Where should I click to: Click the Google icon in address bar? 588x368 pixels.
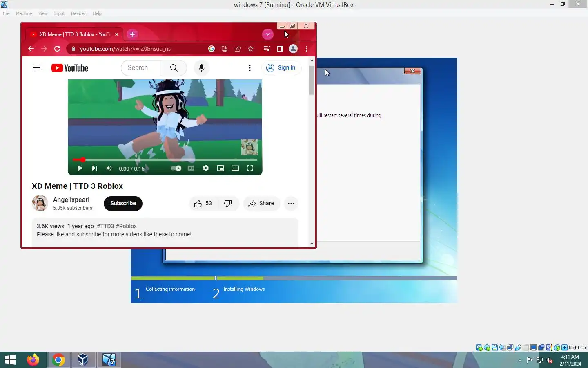[212, 49]
